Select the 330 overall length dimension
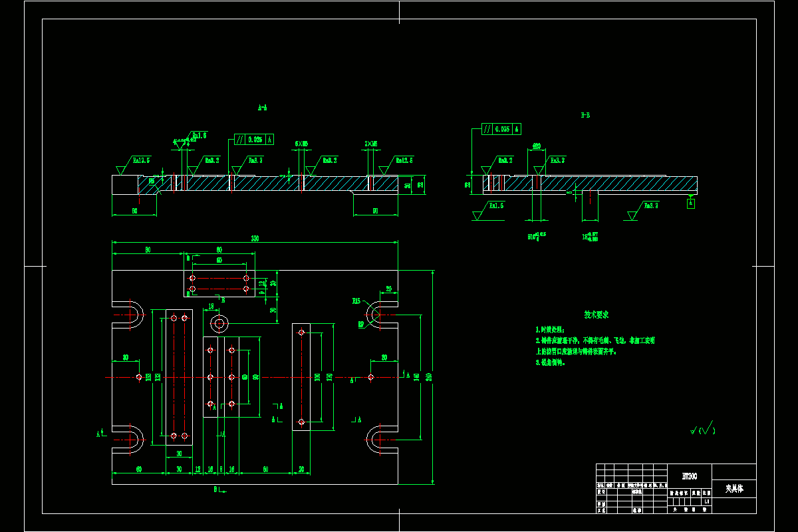 pyautogui.click(x=255, y=239)
